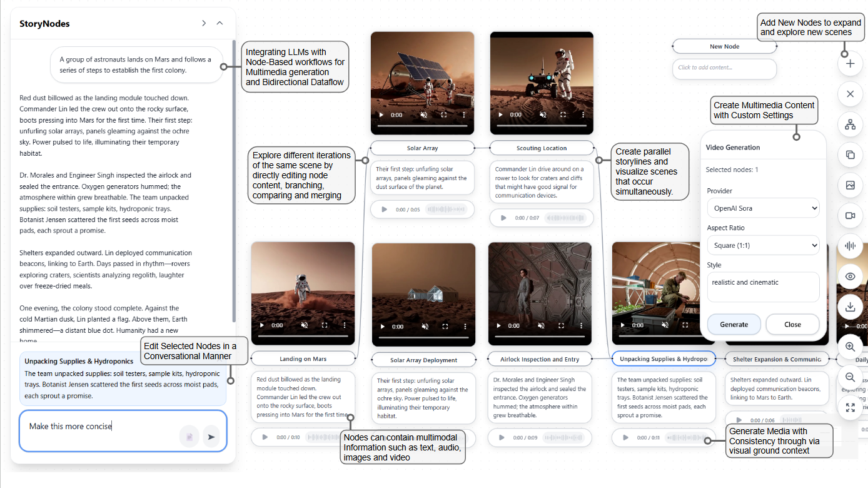Click the video camera icon in right toolbar
The width and height of the screenshot is (868, 488).
850,215
